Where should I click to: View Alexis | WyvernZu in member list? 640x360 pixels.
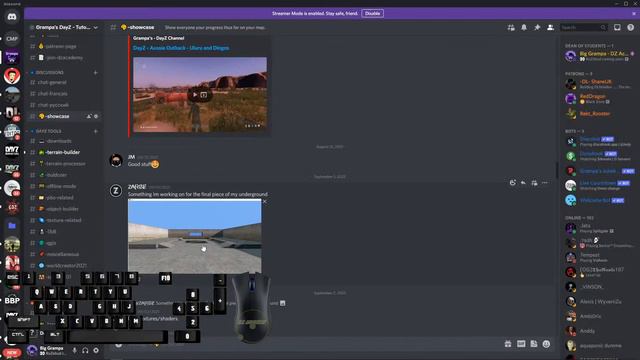600,302
